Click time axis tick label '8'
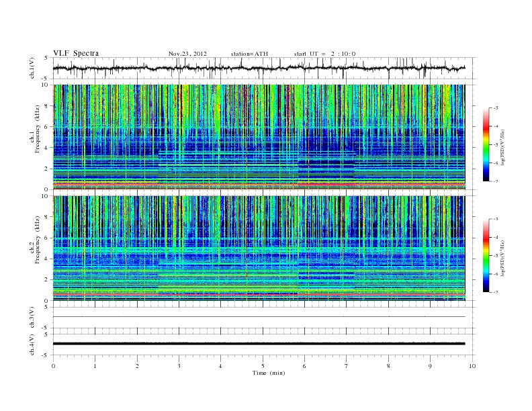 coord(388,366)
